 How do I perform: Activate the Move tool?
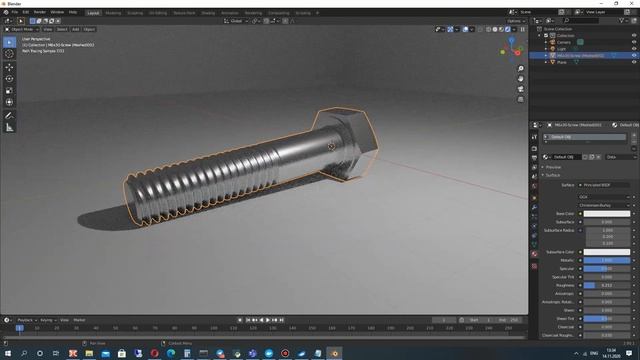[9, 67]
